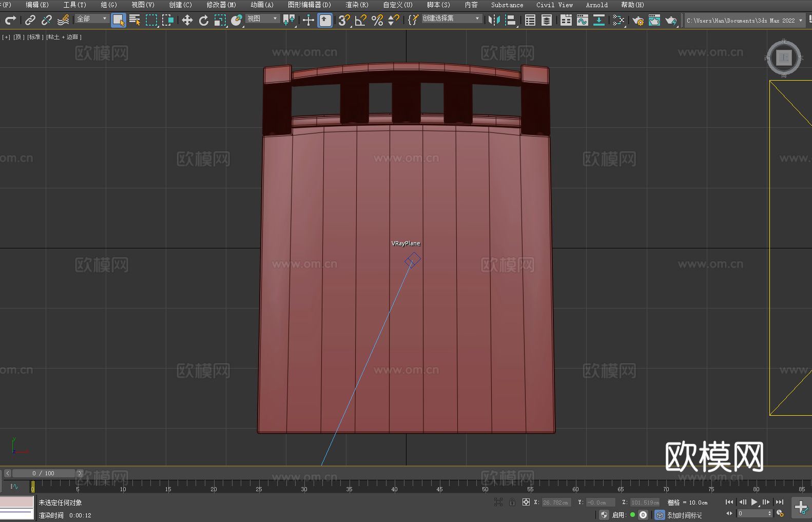Go to previous frame
Viewport: 812px width, 522px height.
click(742, 502)
